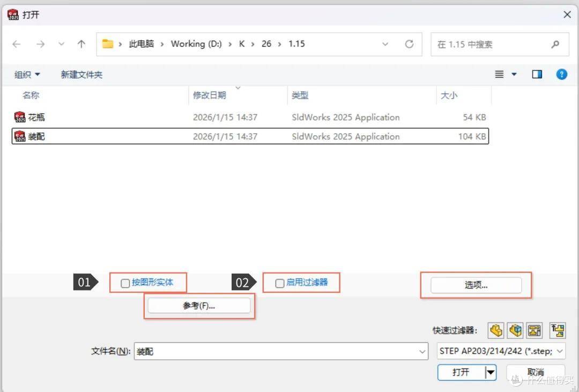Viewport: 579px width, 392px height.
Task: Sort files by 修改日期 column
Action: [210, 95]
